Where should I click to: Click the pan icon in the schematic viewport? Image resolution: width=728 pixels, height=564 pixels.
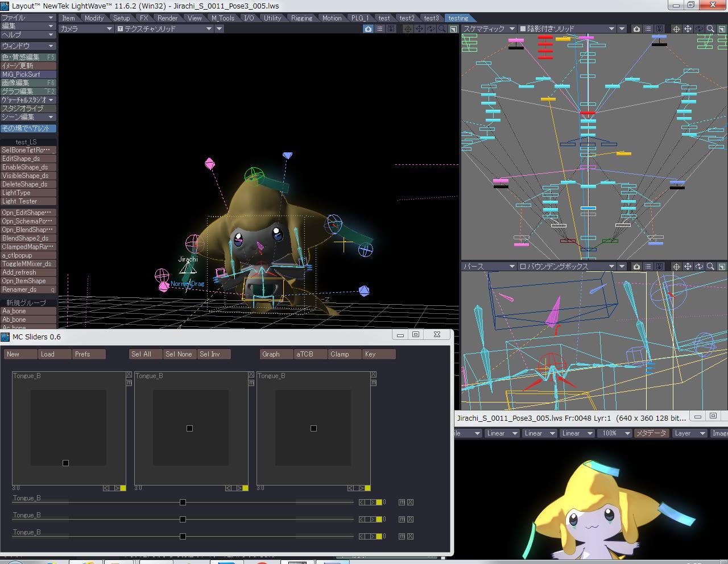pyautogui.click(x=688, y=28)
